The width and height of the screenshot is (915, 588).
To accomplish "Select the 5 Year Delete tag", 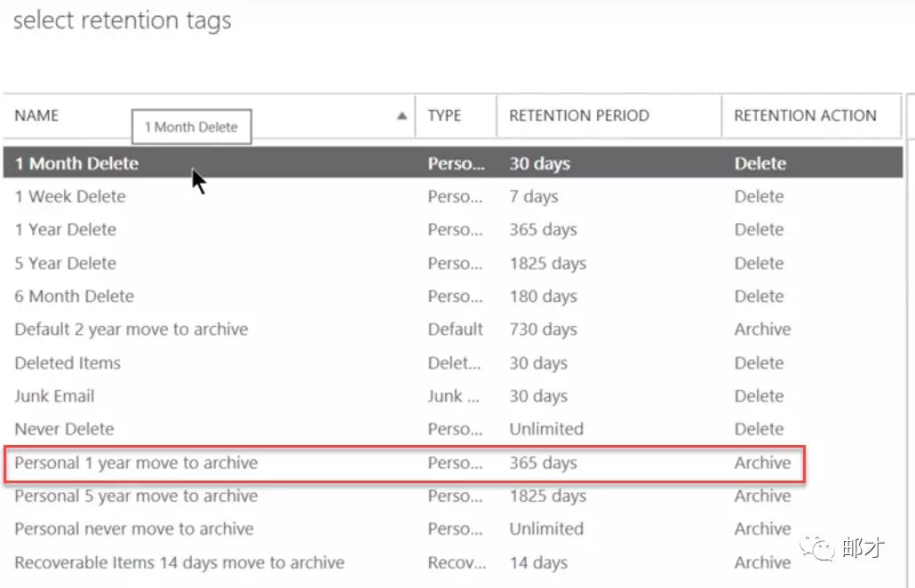I will 66,263.
